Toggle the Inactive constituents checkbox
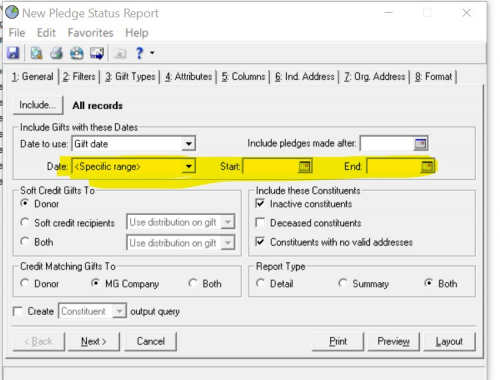The width and height of the screenshot is (500, 380). (x=260, y=203)
